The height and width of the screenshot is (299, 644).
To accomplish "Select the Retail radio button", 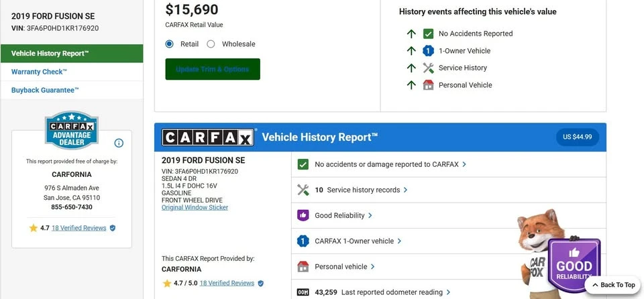I will 169,44.
